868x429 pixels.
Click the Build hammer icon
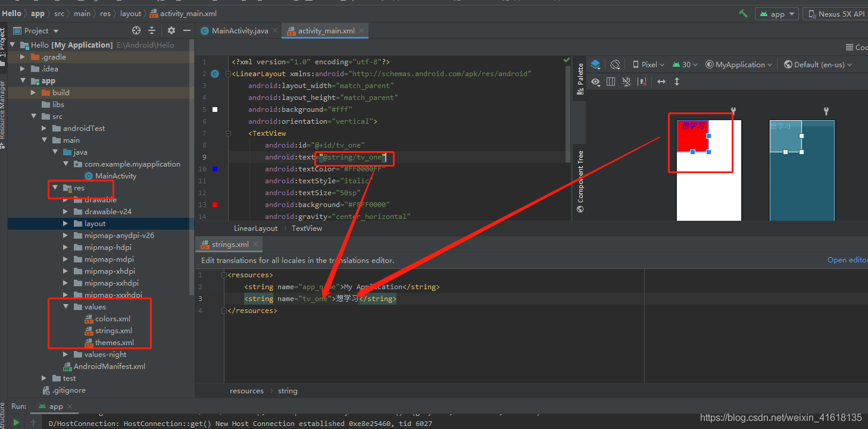(x=743, y=14)
